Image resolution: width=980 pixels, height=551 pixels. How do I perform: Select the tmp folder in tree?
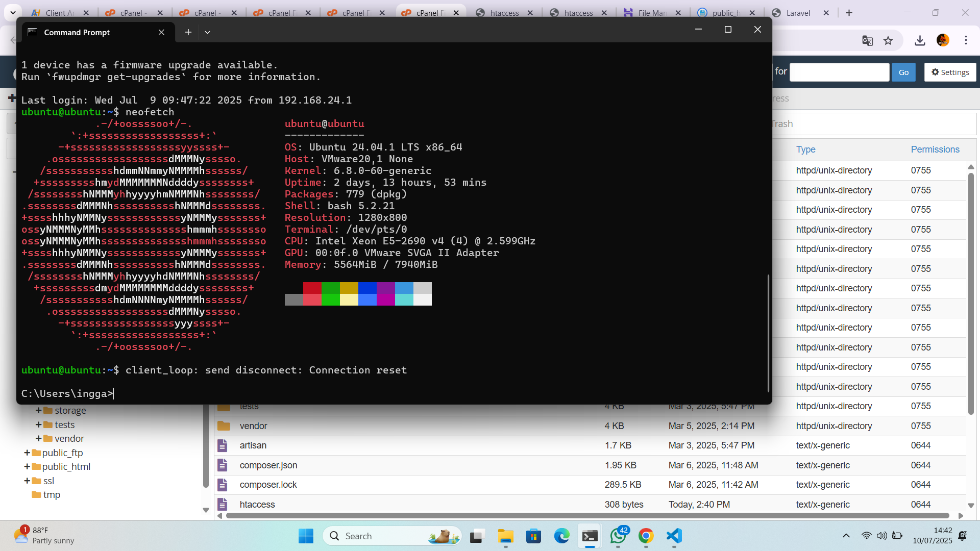coord(52,494)
